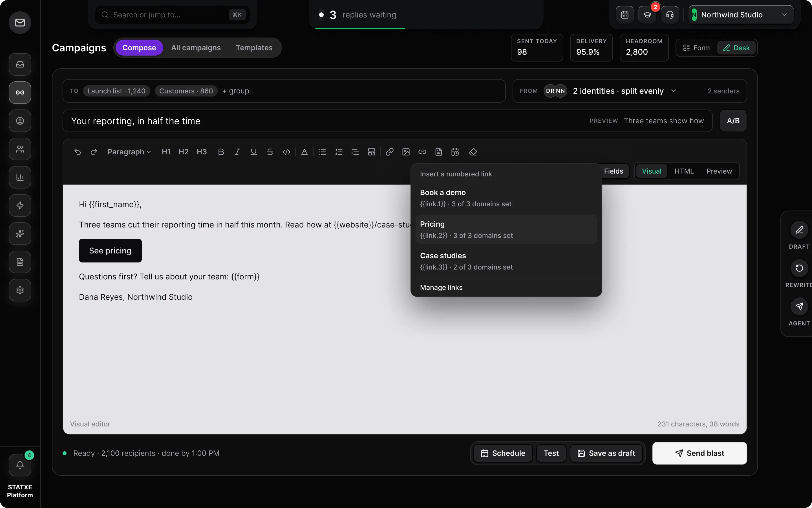Choose Pricing numbered link
This screenshot has width=812, height=508.
pos(506,229)
